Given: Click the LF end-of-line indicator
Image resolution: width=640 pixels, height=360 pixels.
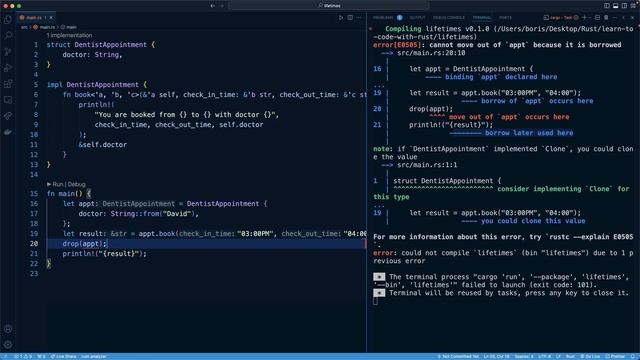Looking at the screenshot, I should click(558, 356).
